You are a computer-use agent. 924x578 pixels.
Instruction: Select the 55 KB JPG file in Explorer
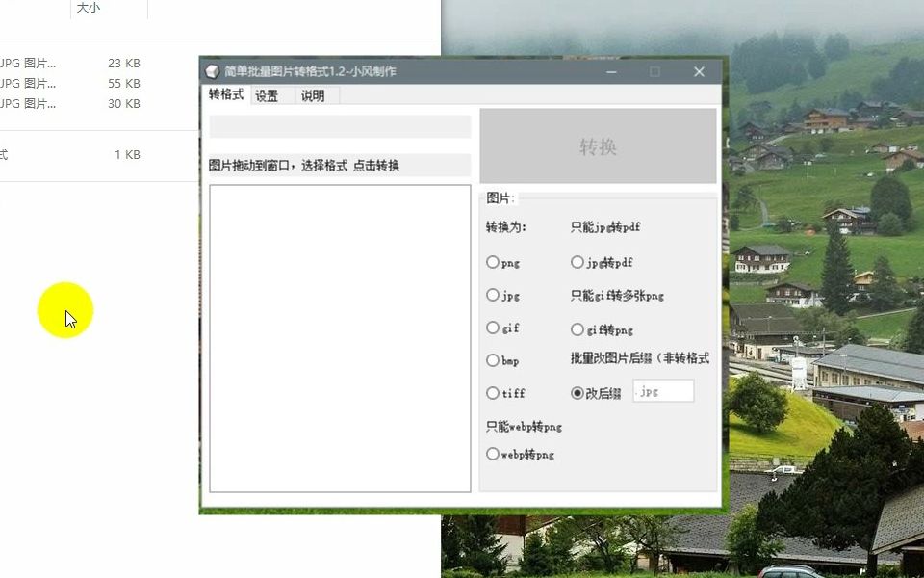[x=58, y=83]
